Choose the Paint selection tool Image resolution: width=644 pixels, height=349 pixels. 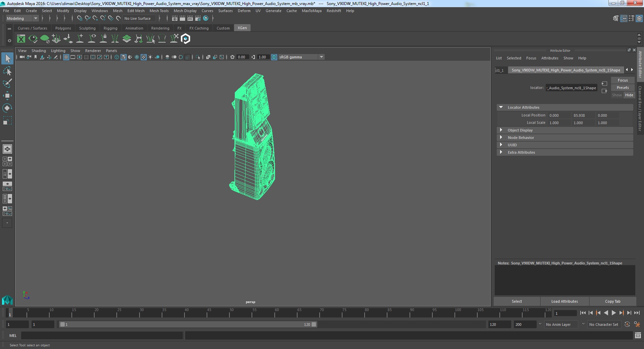[7, 83]
